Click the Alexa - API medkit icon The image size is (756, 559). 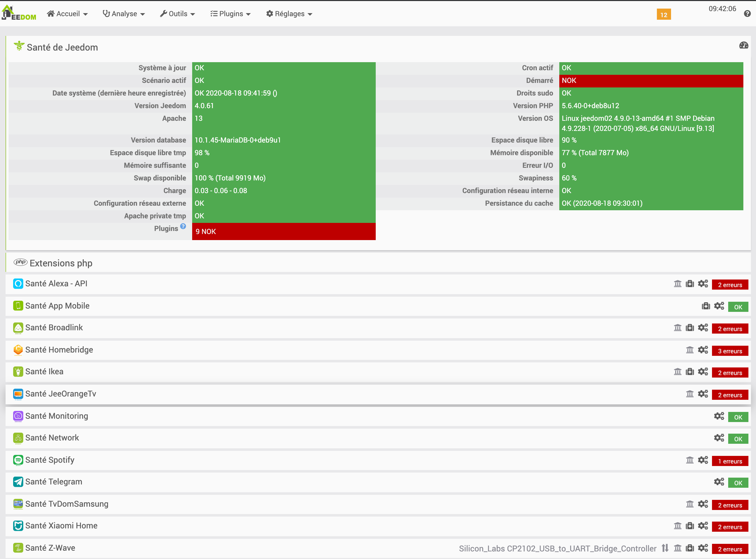690,284
